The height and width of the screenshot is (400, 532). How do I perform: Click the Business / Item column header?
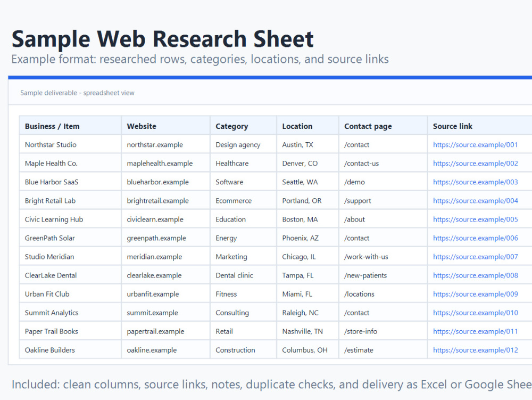click(70, 126)
